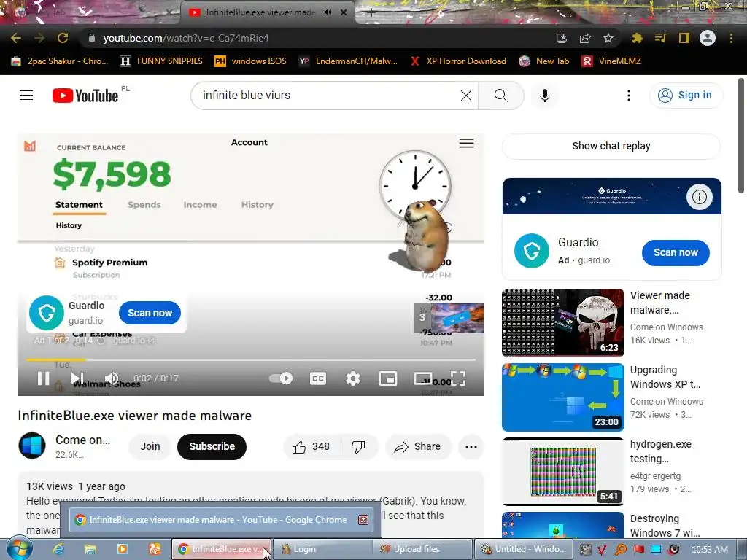Open 'New Tab' bookmark
The height and width of the screenshot is (560, 747).
coord(544,61)
